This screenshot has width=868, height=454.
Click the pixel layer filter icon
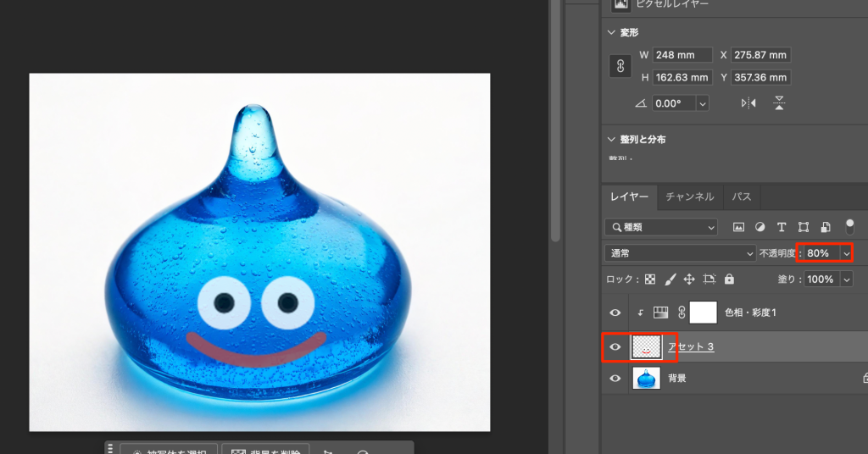(738, 227)
